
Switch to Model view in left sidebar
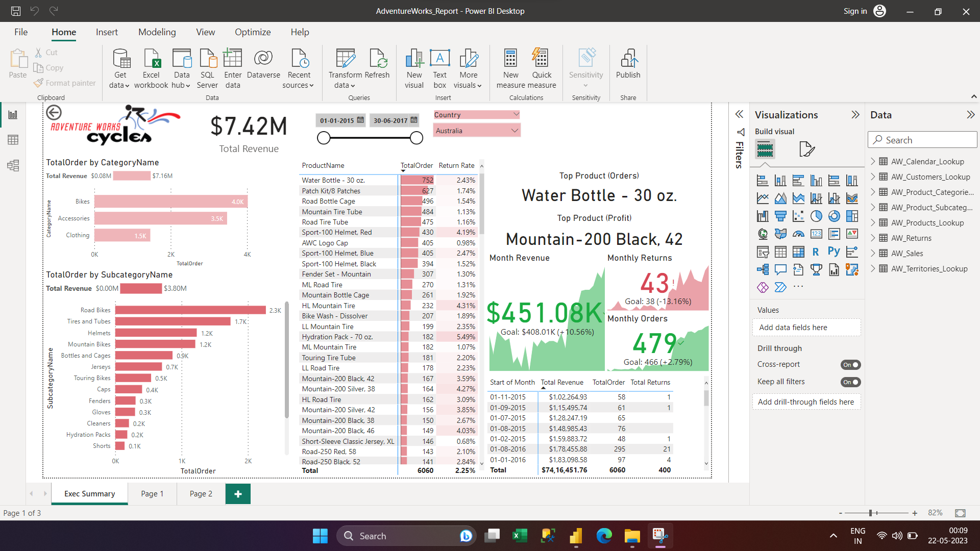point(13,165)
